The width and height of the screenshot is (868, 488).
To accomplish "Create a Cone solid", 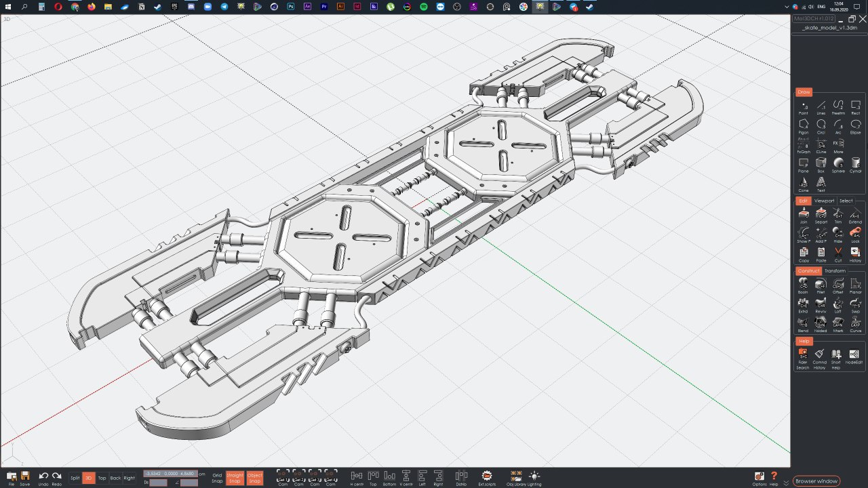I will tap(804, 184).
